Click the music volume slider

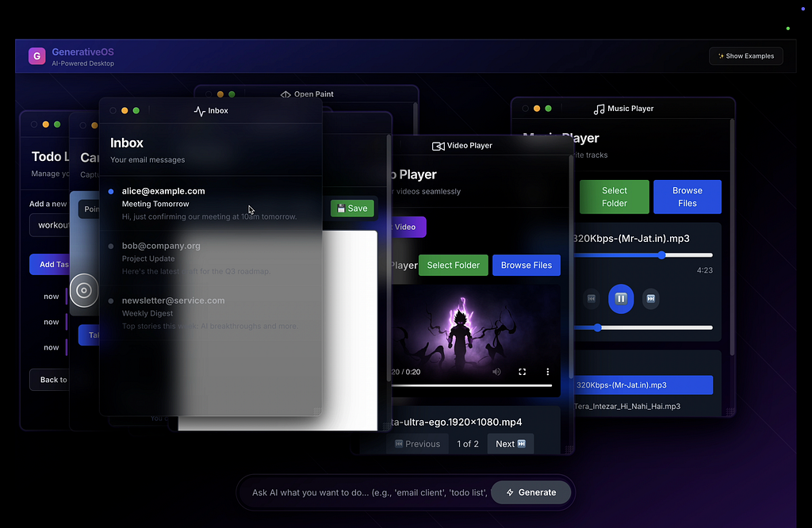click(x=642, y=327)
